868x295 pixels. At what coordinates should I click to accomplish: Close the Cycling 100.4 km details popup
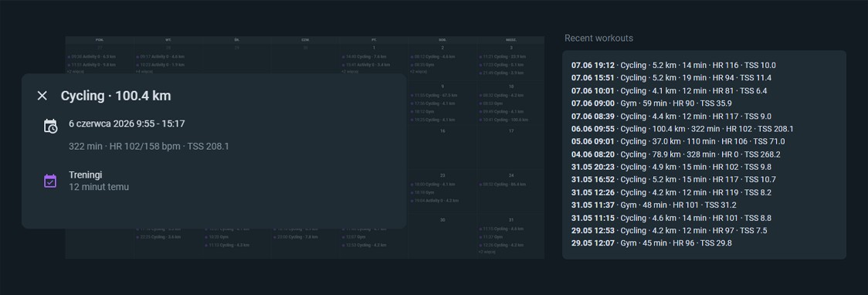[42, 96]
